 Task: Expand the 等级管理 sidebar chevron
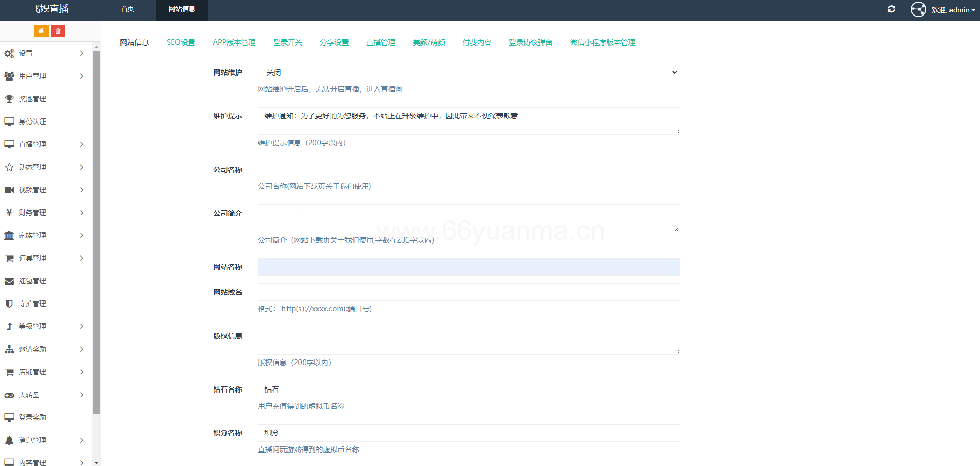click(82, 326)
